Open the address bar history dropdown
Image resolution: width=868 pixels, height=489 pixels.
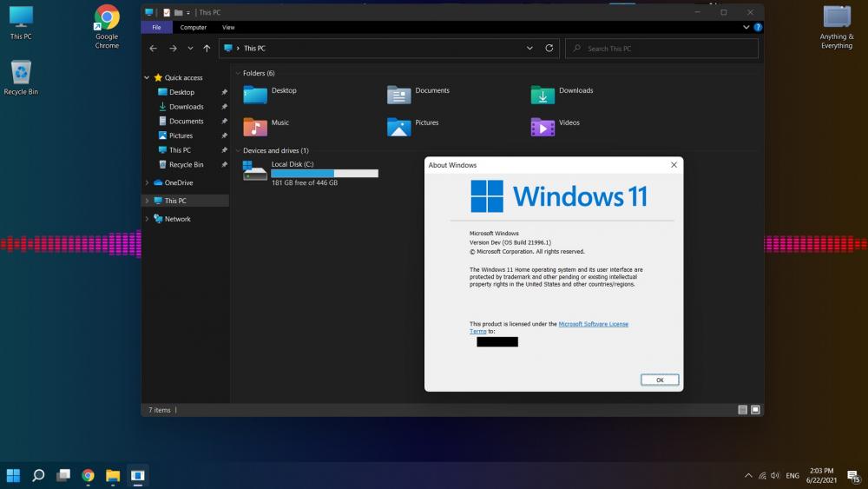pyautogui.click(x=530, y=49)
